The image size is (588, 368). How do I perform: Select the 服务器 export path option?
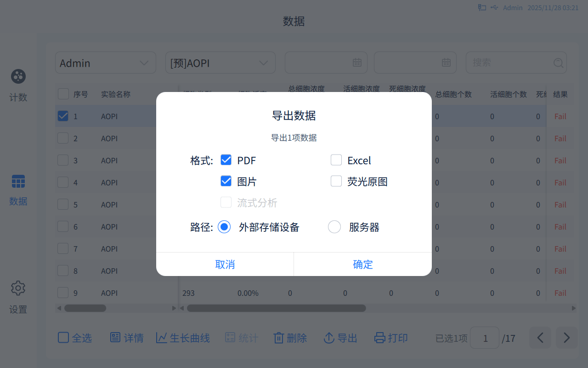[x=334, y=227]
